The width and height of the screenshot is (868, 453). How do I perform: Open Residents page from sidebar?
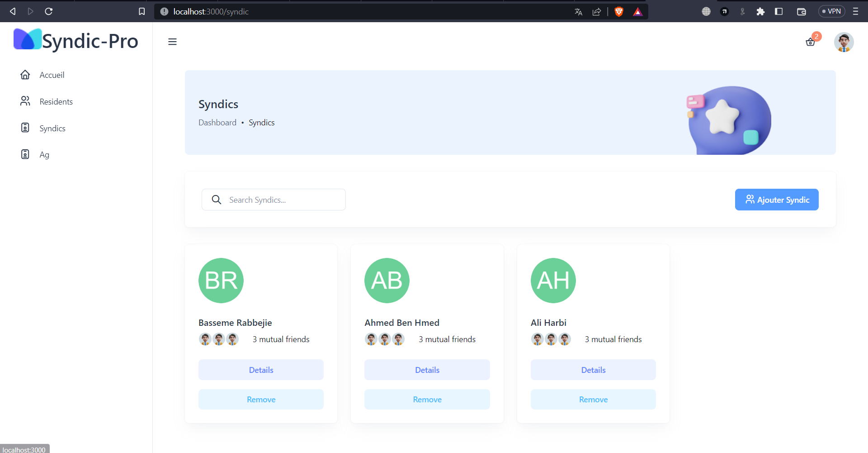pos(56,102)
